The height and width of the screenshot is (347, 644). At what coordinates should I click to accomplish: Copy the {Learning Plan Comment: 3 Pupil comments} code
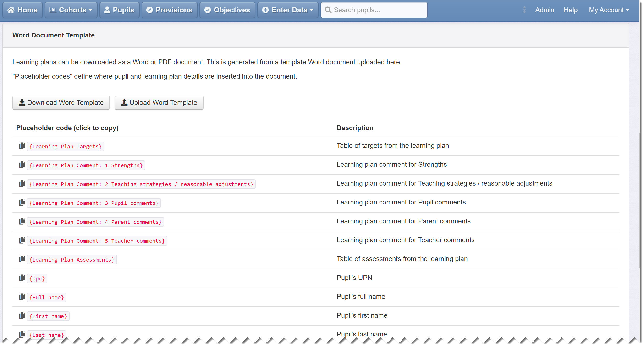94,203
